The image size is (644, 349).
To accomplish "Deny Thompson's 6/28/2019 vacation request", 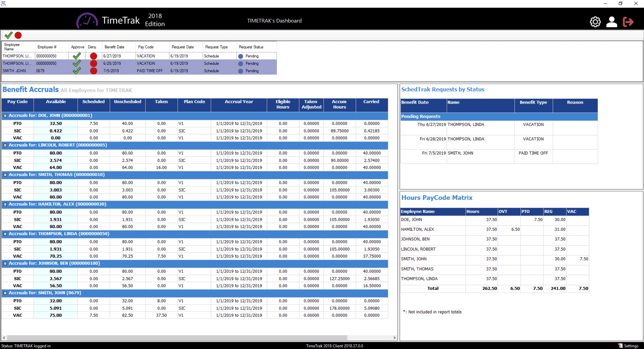I will 93,63.
